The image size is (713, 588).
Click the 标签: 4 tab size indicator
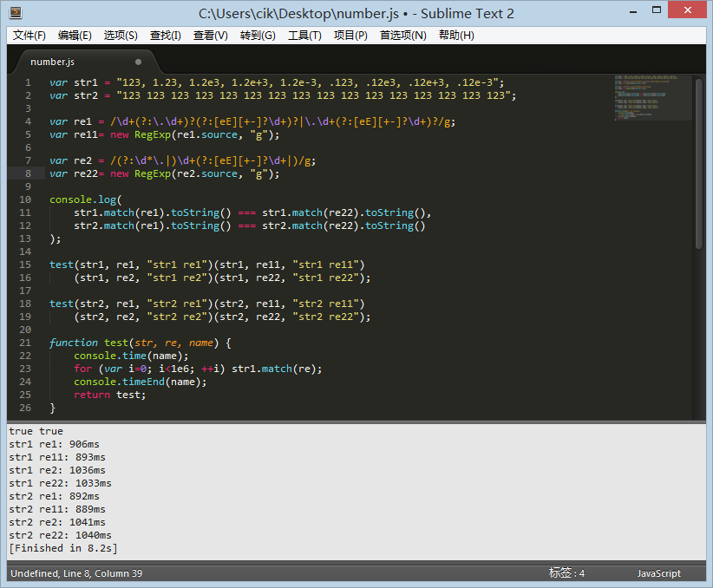(566, 573)
